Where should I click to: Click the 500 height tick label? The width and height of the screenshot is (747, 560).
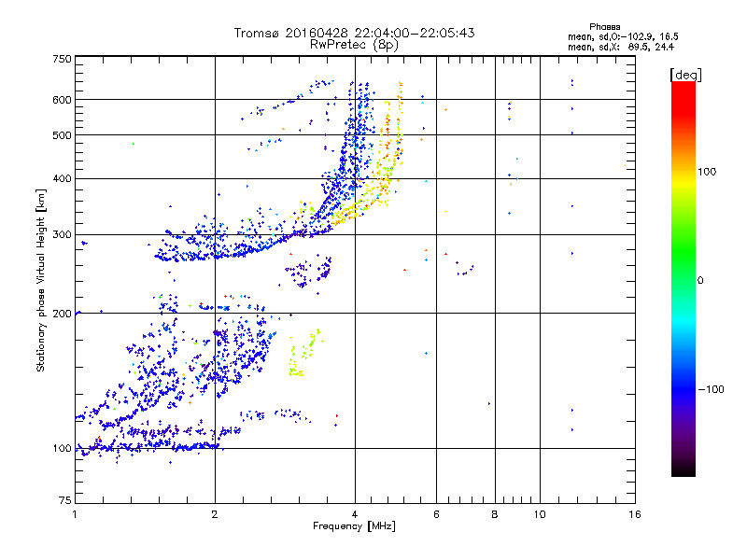tap(62, 135)
